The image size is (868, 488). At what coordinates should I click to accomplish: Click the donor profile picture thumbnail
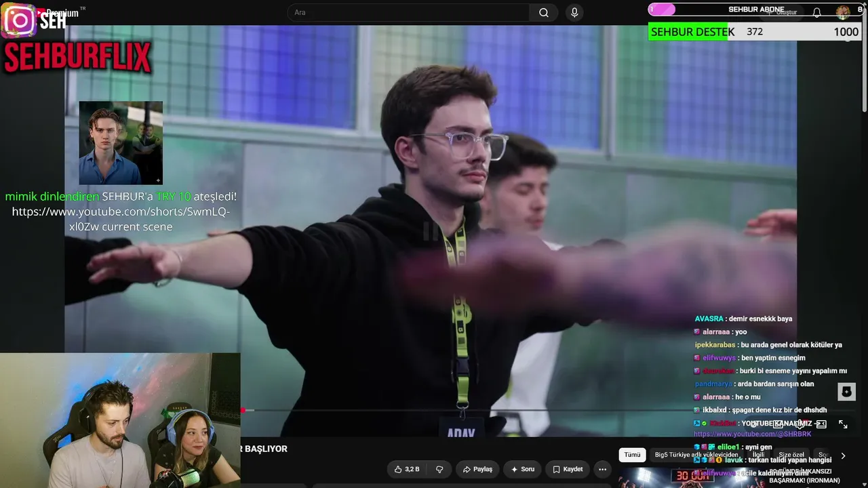click(121, 143)
